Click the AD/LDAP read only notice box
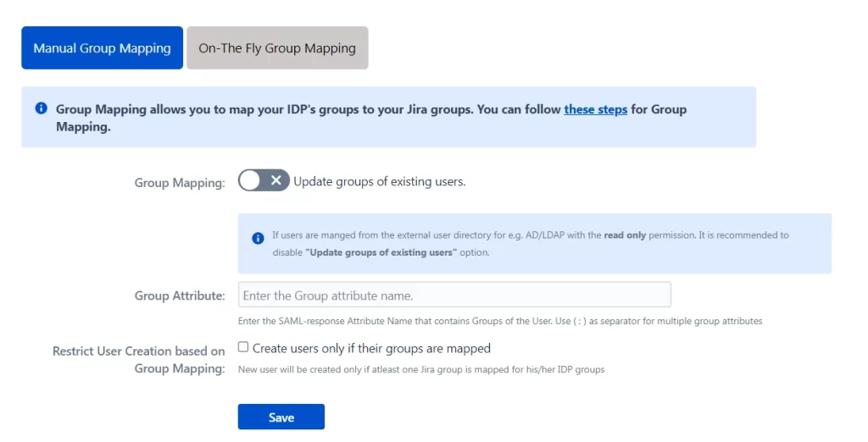The width and height of the screenshot is (868, 442). [535, 243]
